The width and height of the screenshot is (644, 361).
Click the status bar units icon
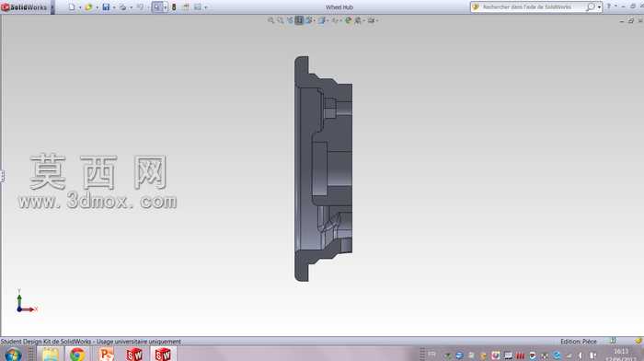coord(613,341)
